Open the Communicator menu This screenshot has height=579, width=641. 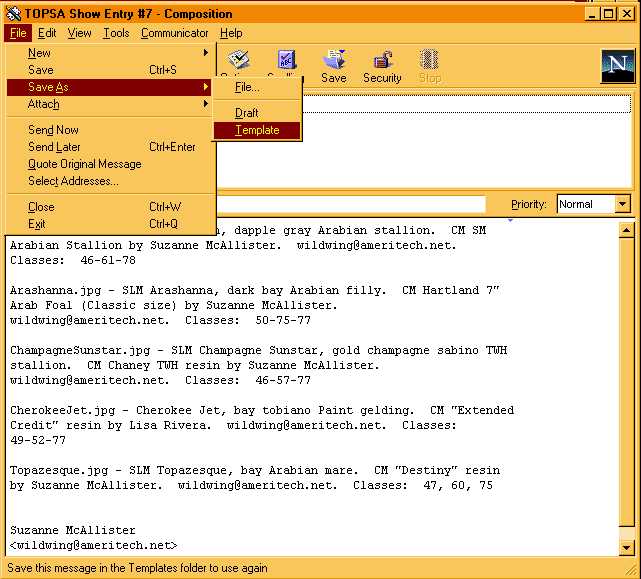(x=175, y=33)
